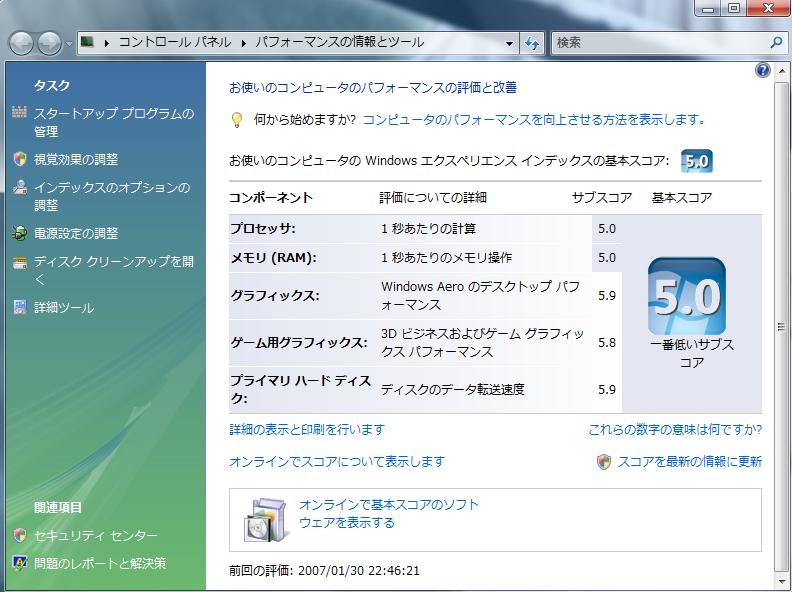Click the problem reports icon in sidebar
This screenshot has height=592, width=792.
pyautogui.click(x=19, y=563)
